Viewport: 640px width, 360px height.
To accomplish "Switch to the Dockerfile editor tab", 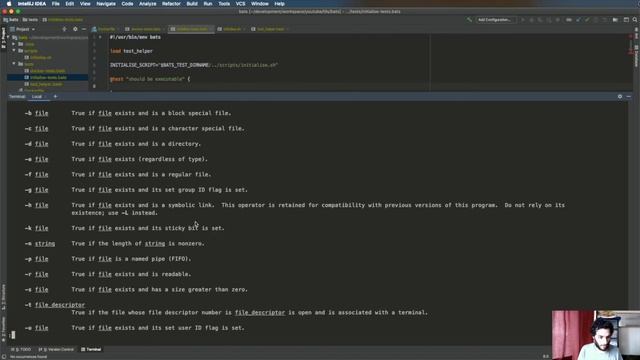I will [105, 29].
